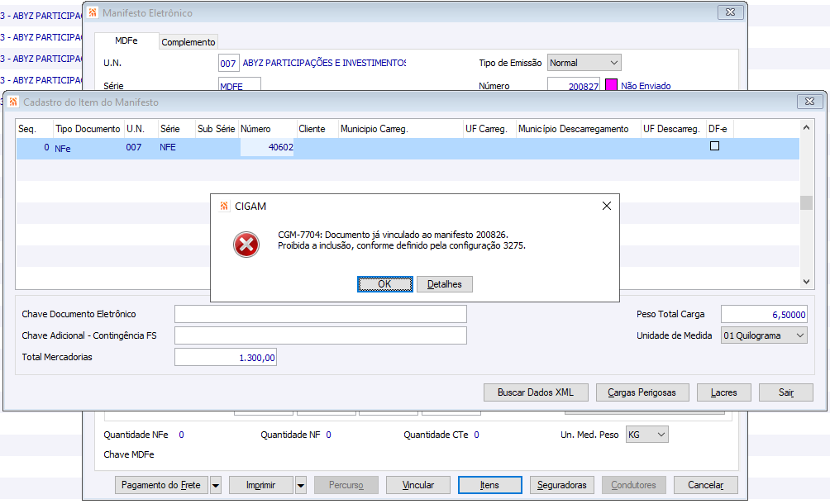This screenshot has height=504, width=830.
Task: Click the DF-e column header
Action: (x=719, y=129)
